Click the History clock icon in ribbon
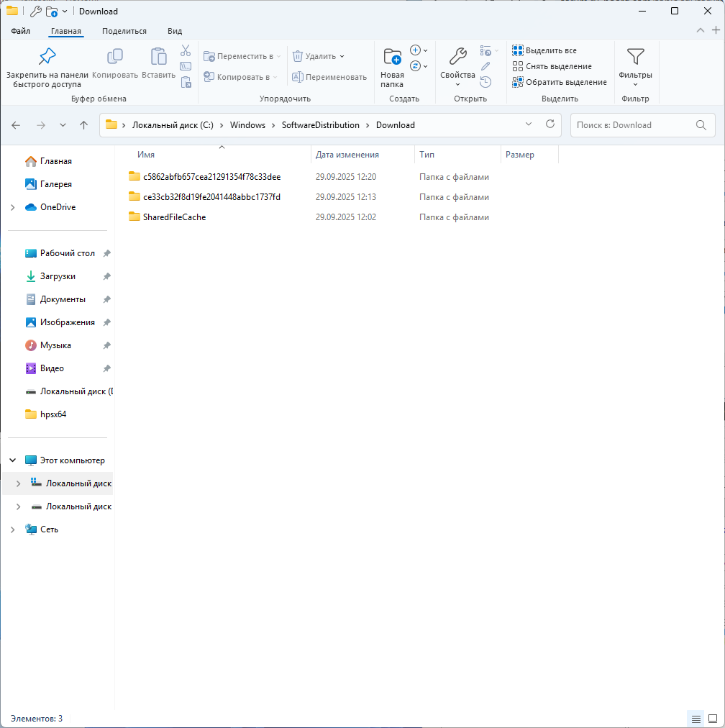725x728 pixels. (485, 82)
